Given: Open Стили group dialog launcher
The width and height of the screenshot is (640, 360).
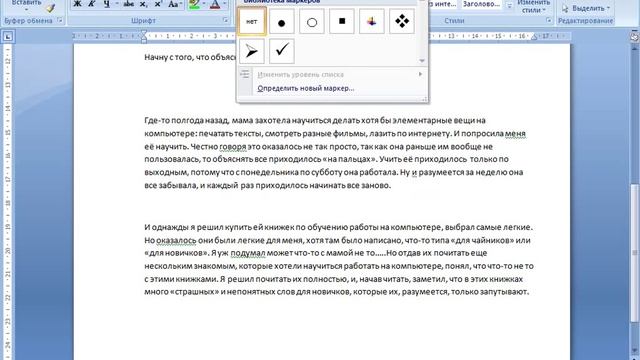Looking at the screenshot, I should (x=549, y=20).
